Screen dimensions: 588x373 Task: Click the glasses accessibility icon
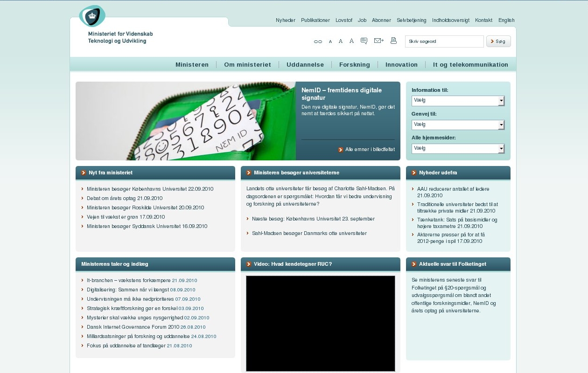point(318,41)
